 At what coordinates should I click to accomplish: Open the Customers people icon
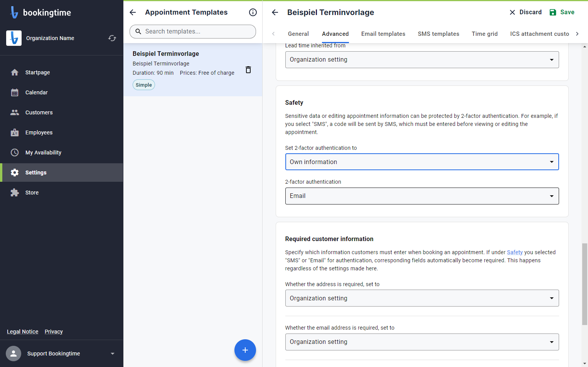[x=15, y=112]
